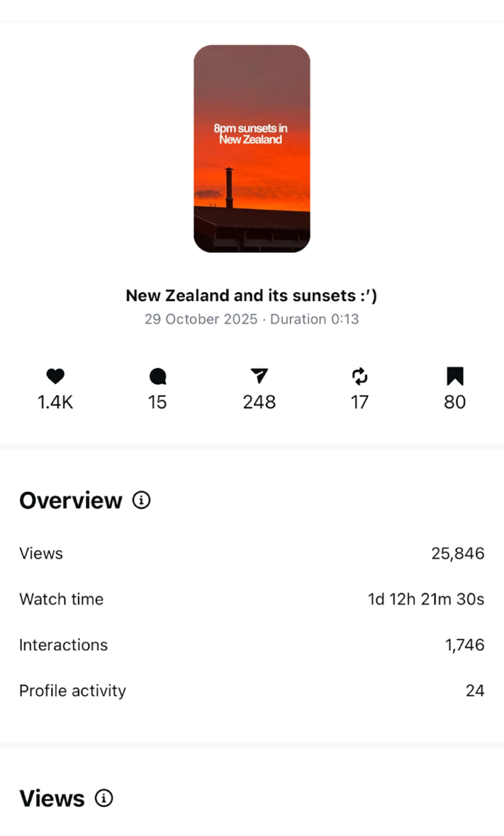Click the 1.4K likes count

(55, 402)
